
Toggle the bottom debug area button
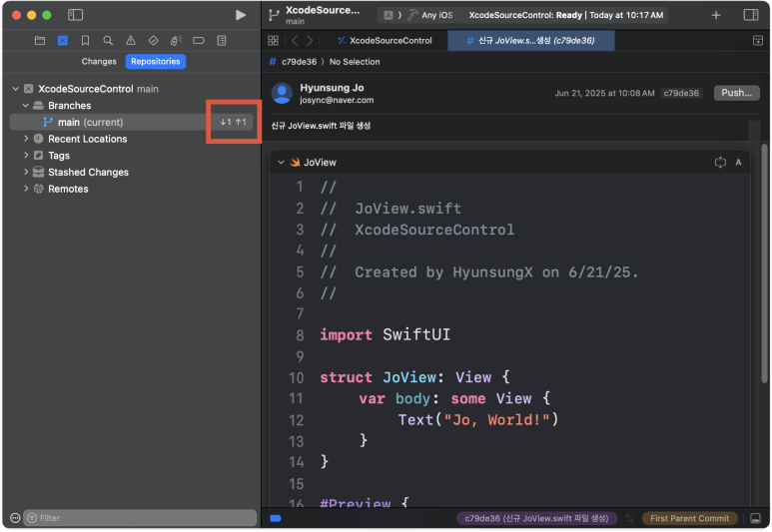tap(755, 518)
